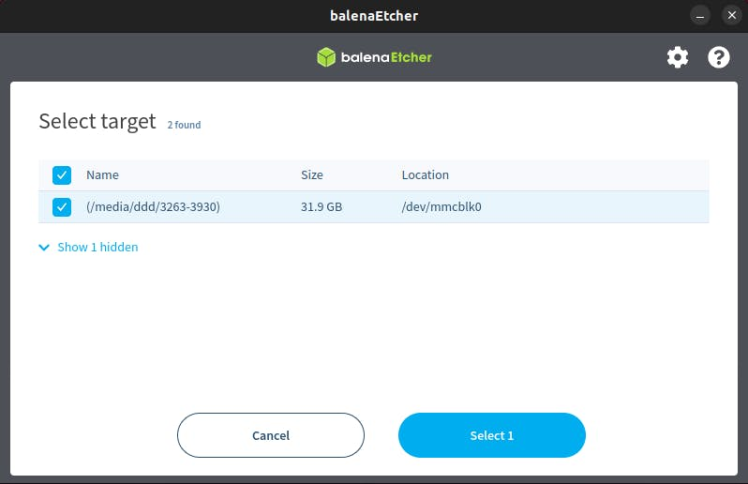Minimize the balenaEtcher window

700,16
